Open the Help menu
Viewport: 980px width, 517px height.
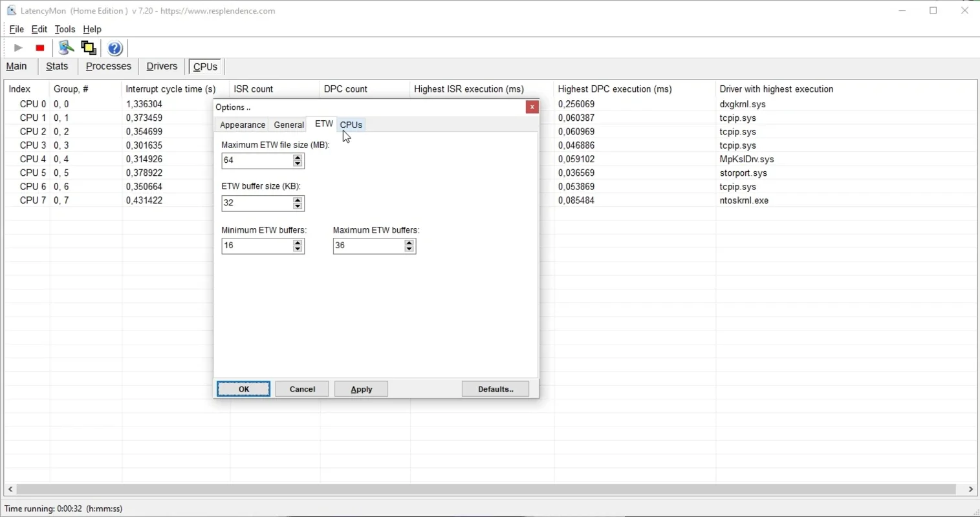(x=93, y=29)
